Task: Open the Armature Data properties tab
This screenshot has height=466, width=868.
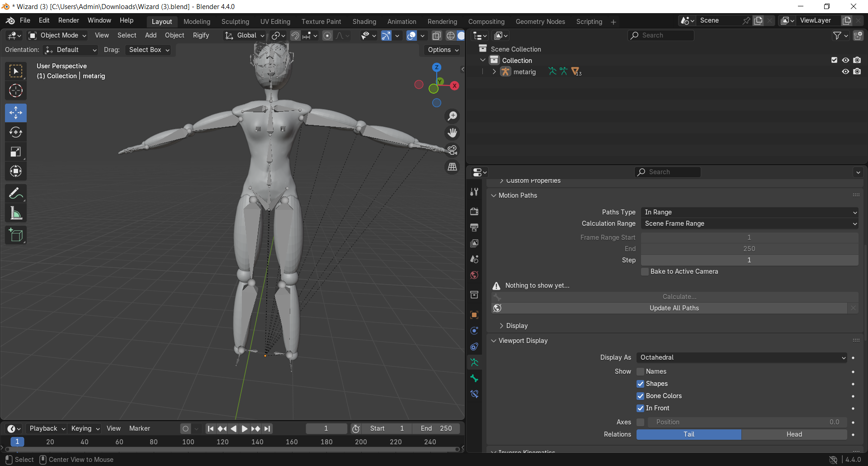Action: click(474, 362)
